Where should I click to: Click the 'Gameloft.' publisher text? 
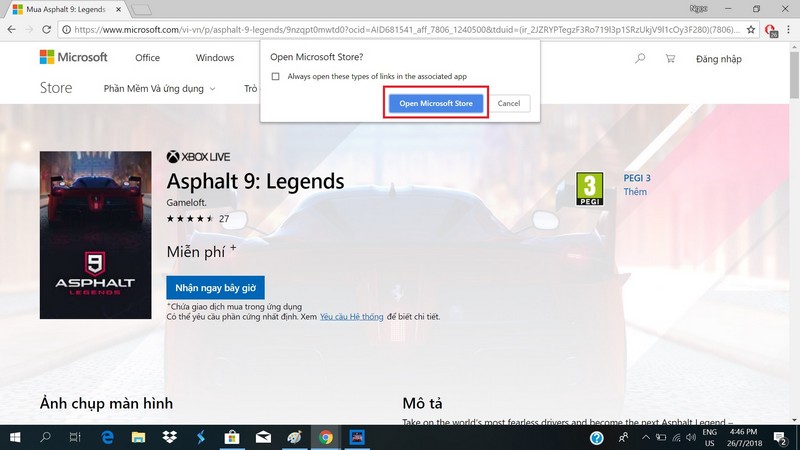click(186, 203)
